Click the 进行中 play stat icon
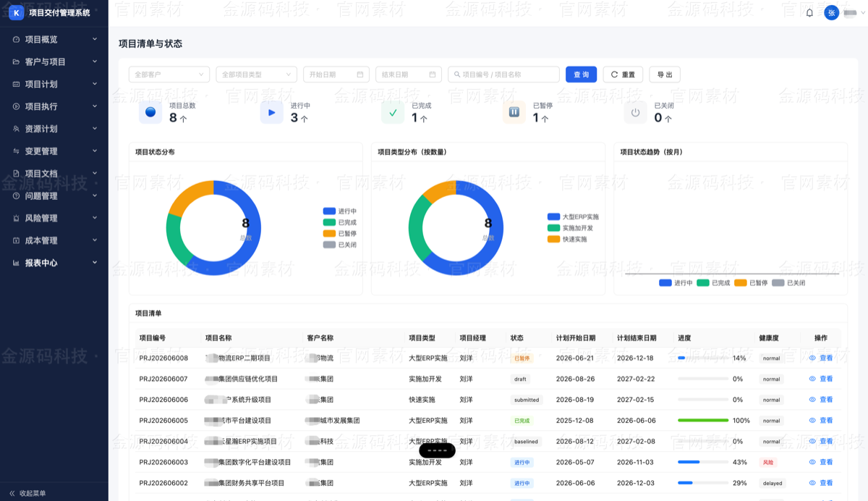This screenshot has height=501, width=868. pos(272,112)
